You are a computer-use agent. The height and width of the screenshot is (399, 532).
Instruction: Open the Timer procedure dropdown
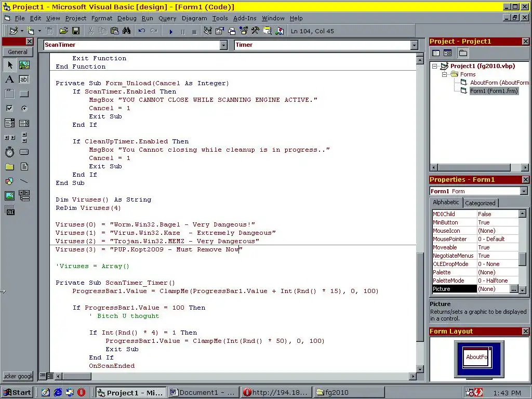[414, 45]
